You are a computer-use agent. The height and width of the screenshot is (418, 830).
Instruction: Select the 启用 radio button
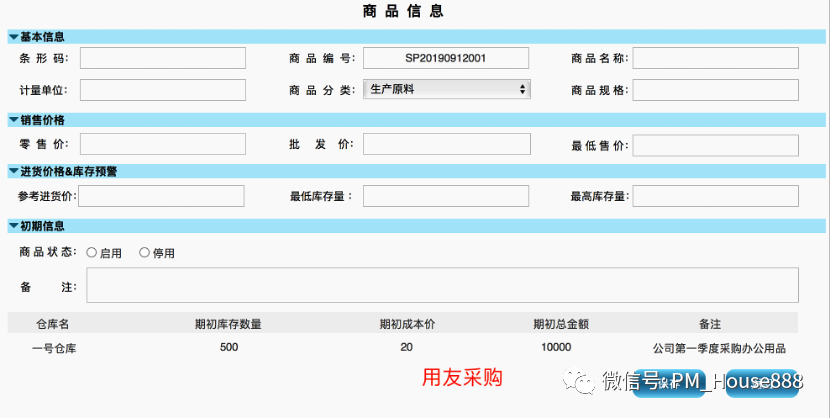point(92,253)
